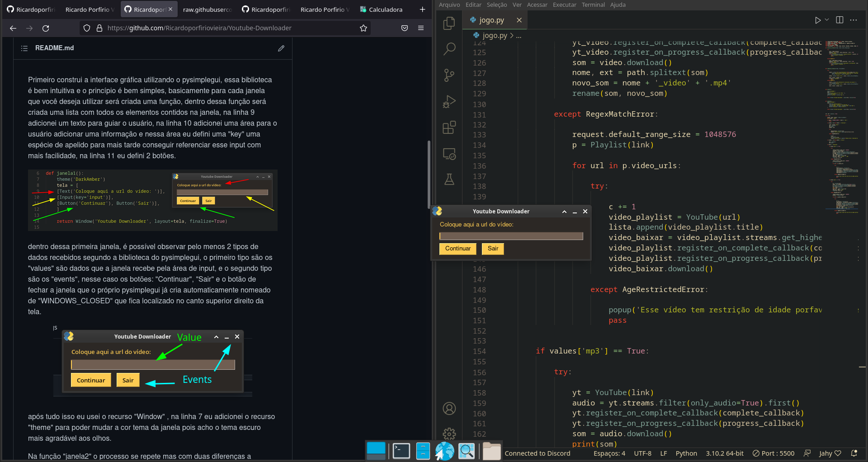The image size is (868, 462).
Task: Reload the GitHub page
Action: [x=46, y=28]
